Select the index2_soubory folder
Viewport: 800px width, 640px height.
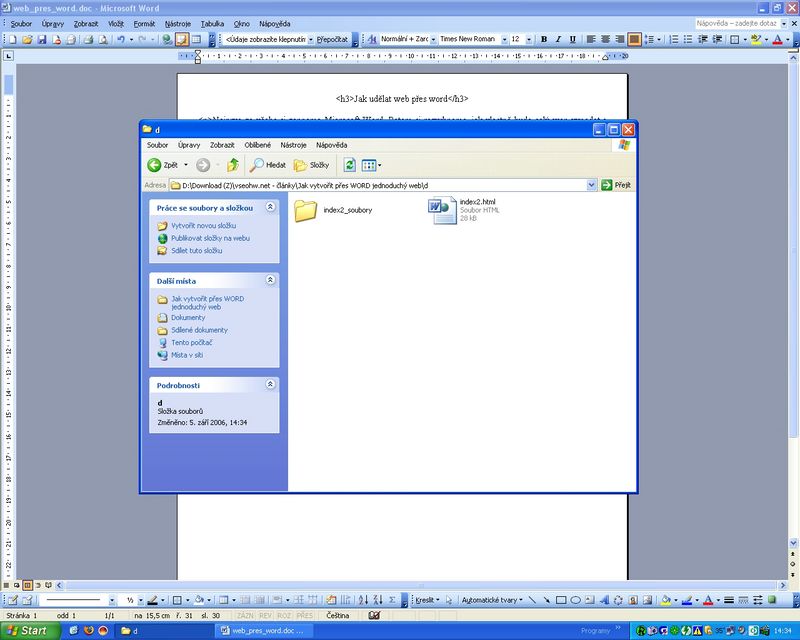(333, 210)
